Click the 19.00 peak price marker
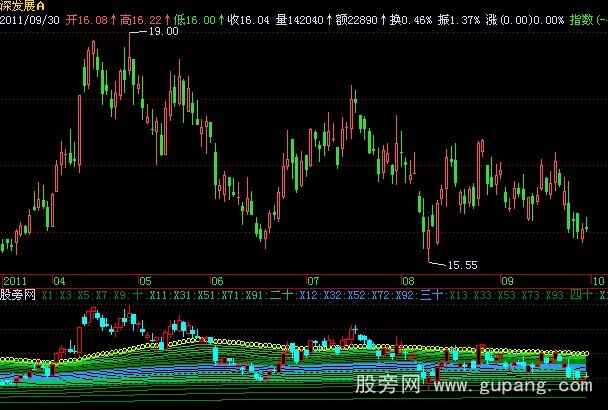The image size is (608, 410). tap(162, 32)
